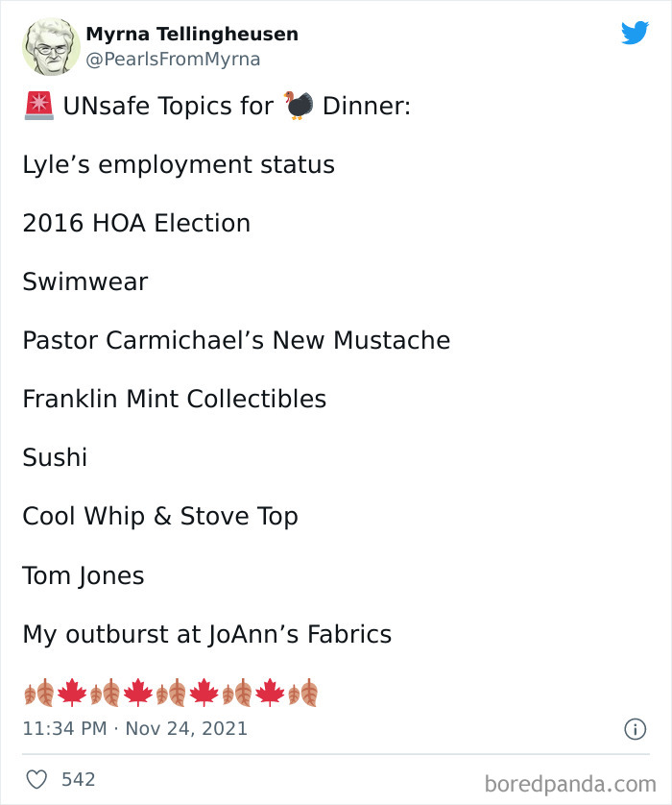Click the Myrna Tellingheusen display name

pyautogui.click(x=192, y=34)
